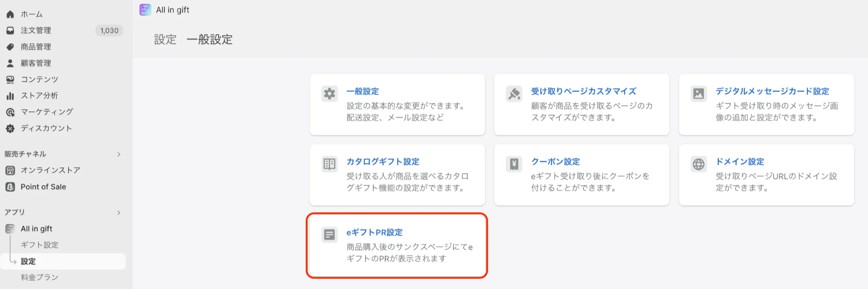The width and height of the screenshot is (868, 289).
Task: Expand the 販売チャネル section chevron
Action: pyautogui.click(x=118, y=154)
